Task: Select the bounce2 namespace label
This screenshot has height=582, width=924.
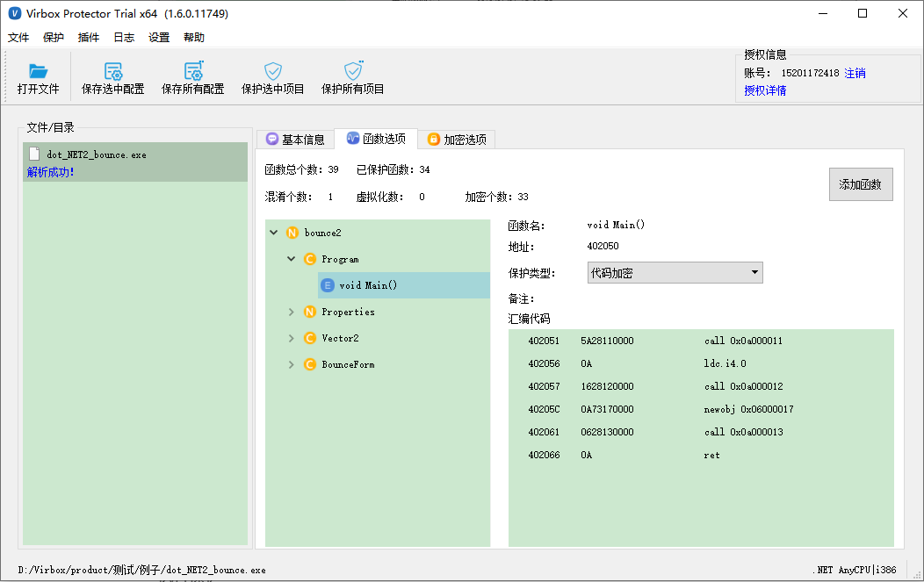Action: tap(322, 233)
